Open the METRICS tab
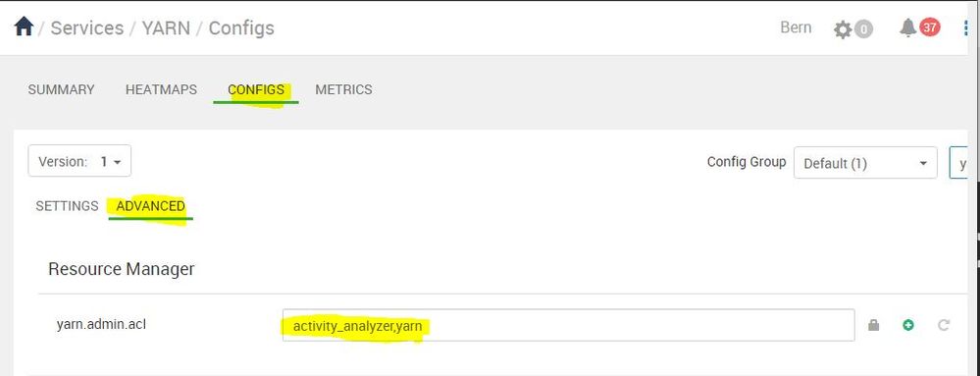 coord(343,89)
